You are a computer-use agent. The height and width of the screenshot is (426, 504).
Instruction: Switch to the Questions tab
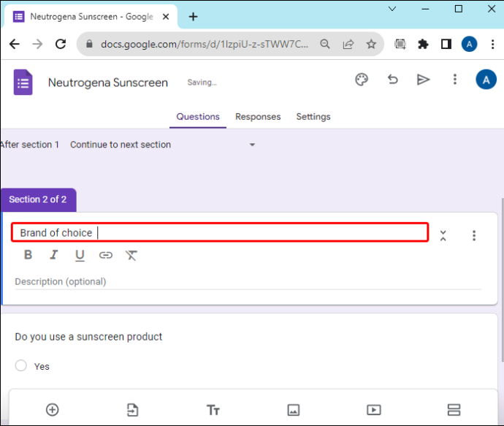point(198,117)
